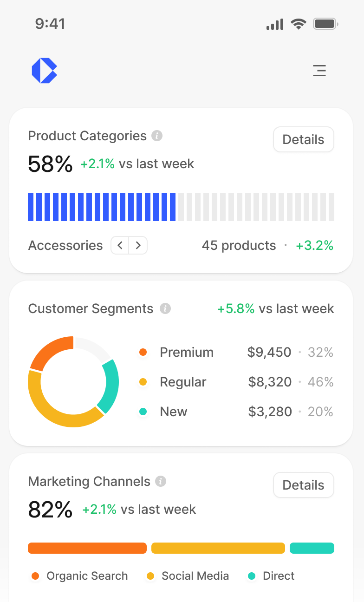Go to previous category with left chevron
This screenshot has width=364, height=602.
click(x=120, y=245)
